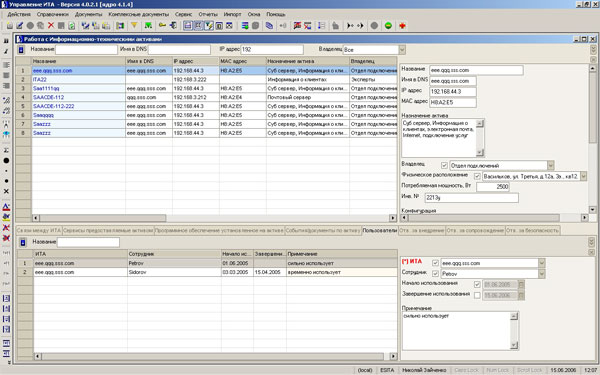Switch to Пользователи tab
The height and width of the screenshot is (375, 600).
(x=380, y=230)
